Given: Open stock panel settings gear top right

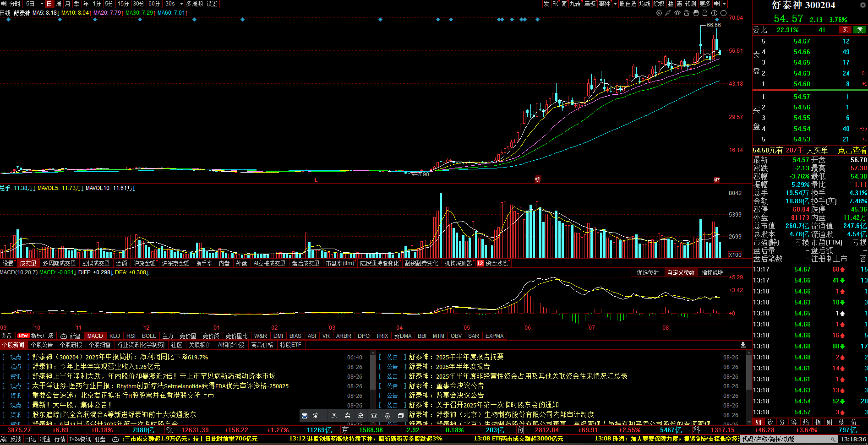Looking at the screenshot, I should (x=863, y=5).
